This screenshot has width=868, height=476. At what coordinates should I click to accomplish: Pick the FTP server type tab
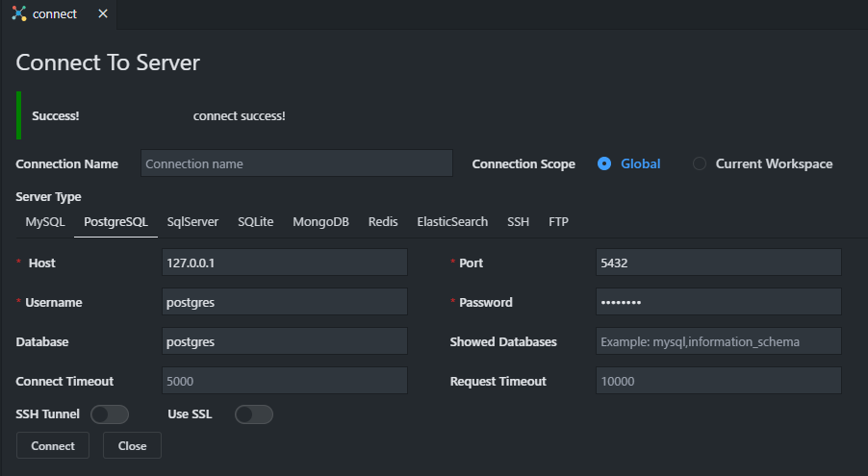pyautogui.click(x=558, y=221)
